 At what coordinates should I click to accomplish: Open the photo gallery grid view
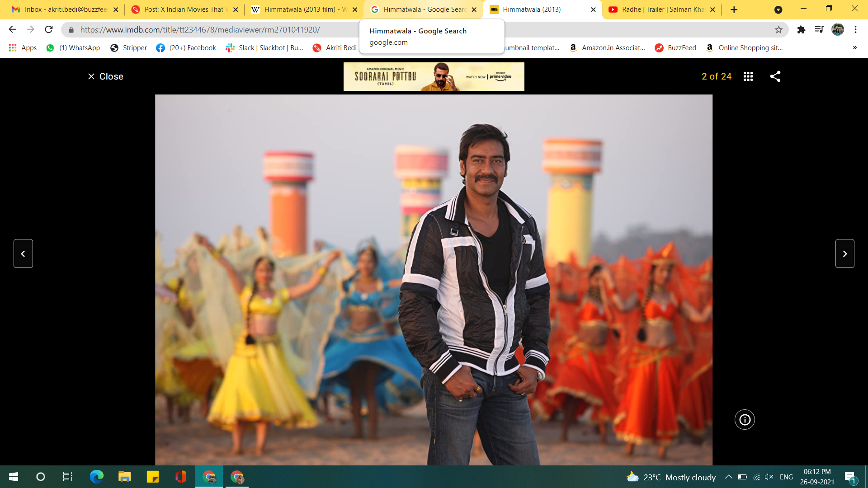(748, 76)
